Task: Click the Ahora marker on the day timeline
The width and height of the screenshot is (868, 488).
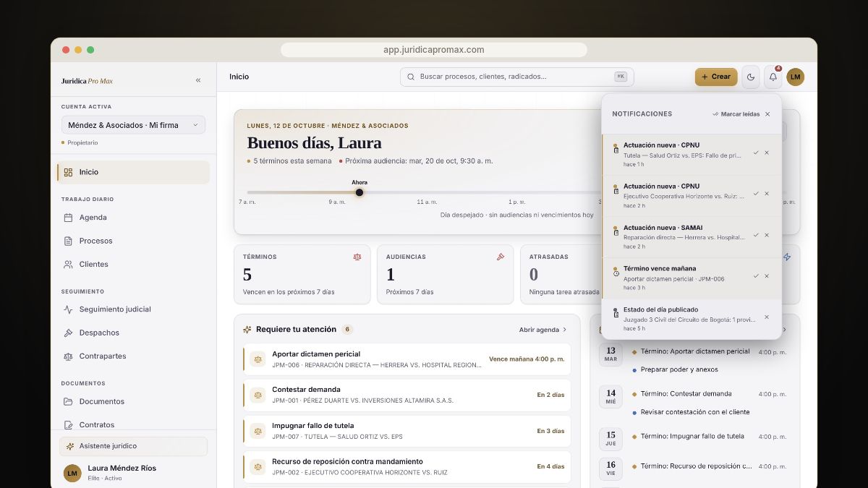Action: coord(359,192)
